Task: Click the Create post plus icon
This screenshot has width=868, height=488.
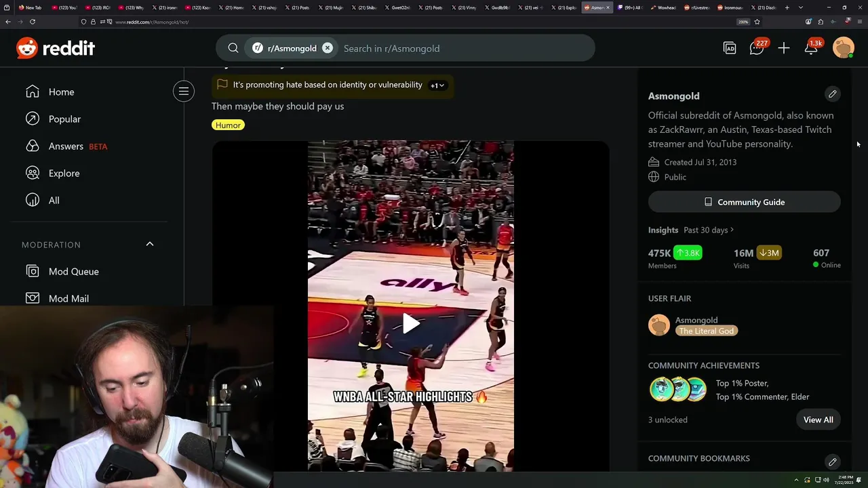Action: click(784, 48)
